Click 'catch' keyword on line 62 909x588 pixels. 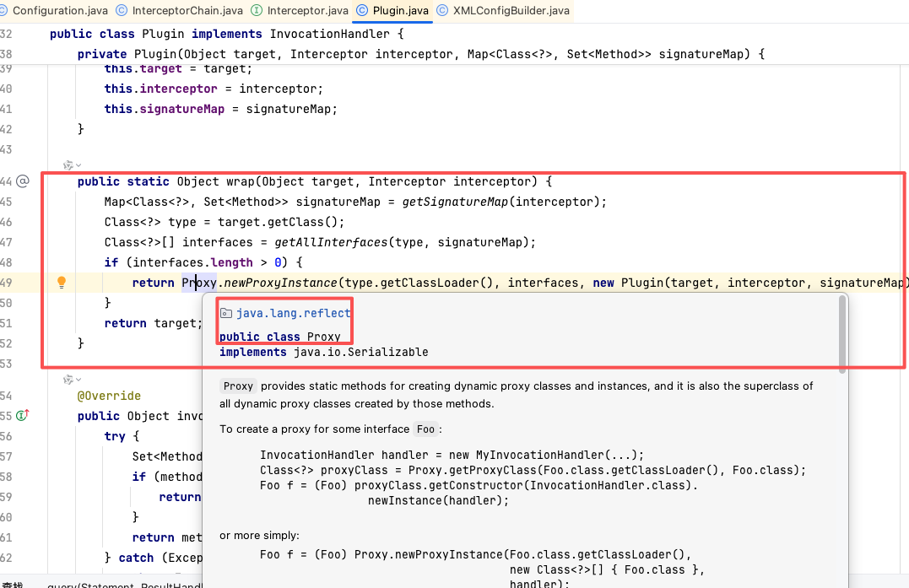pos(136,558)
